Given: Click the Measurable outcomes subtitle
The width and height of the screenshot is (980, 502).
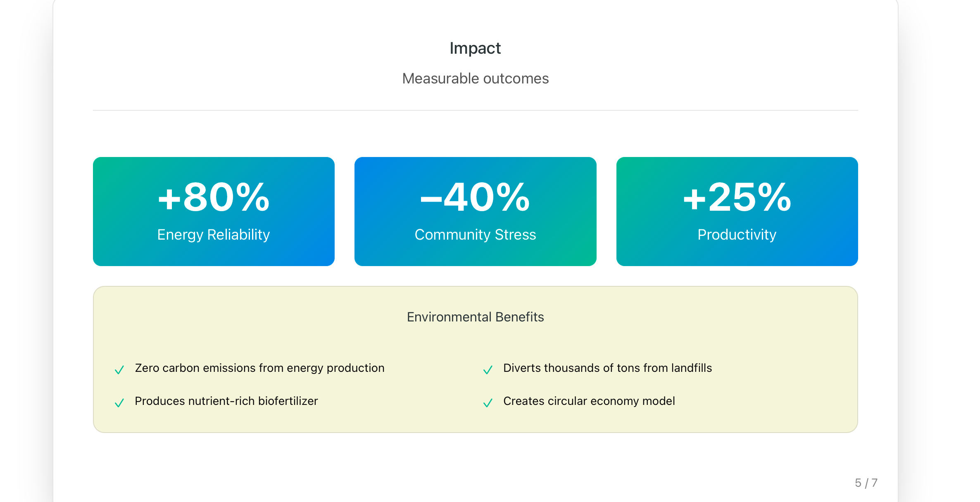Looking at the screenshot, I should 475,79.
